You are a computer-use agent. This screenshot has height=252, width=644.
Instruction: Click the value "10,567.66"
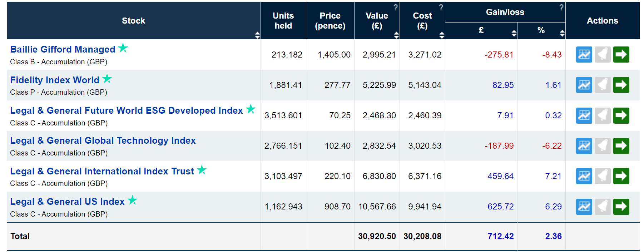377,207
